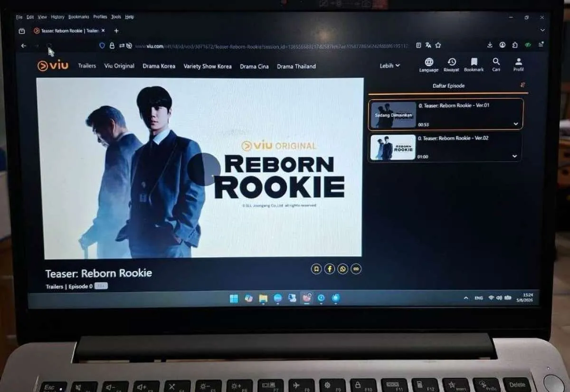Open the browser hamburger menu
This screenshot has width=570, height=392.
pos(541,45)
